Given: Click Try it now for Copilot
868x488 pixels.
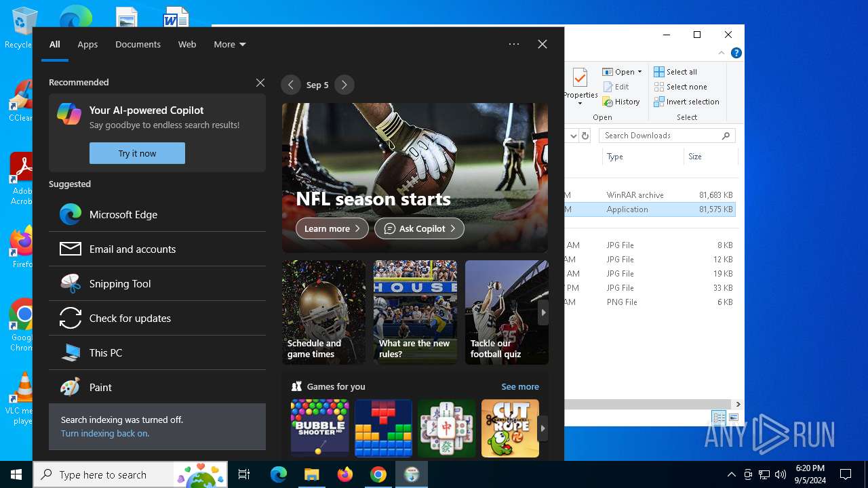Looking at the screenshot, I should (x=137, y=153).
